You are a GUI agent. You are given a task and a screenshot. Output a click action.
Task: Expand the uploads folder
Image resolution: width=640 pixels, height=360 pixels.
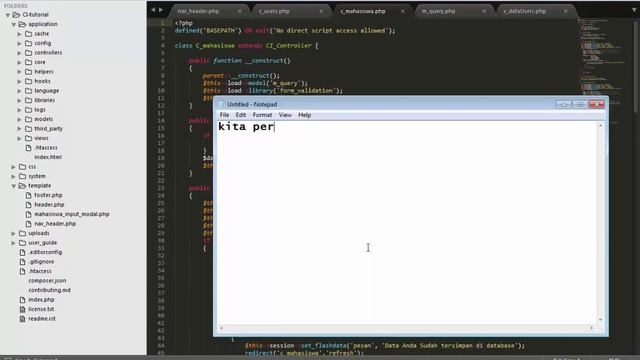(x=13, y=233)
